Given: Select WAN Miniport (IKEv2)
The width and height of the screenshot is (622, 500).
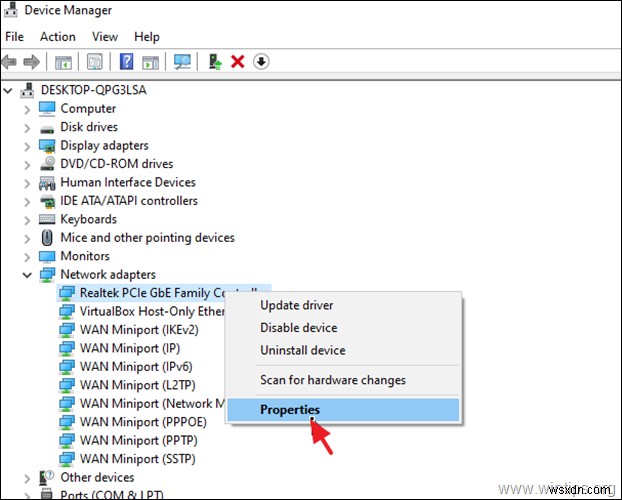Looking at the screenshot, I should [x=139, y=330].
